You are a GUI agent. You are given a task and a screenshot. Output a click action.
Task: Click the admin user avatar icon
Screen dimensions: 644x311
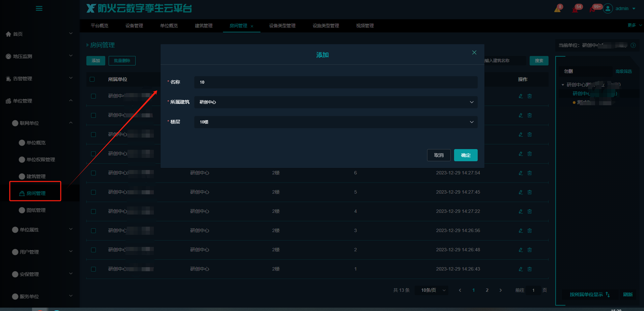coord(608,8)
